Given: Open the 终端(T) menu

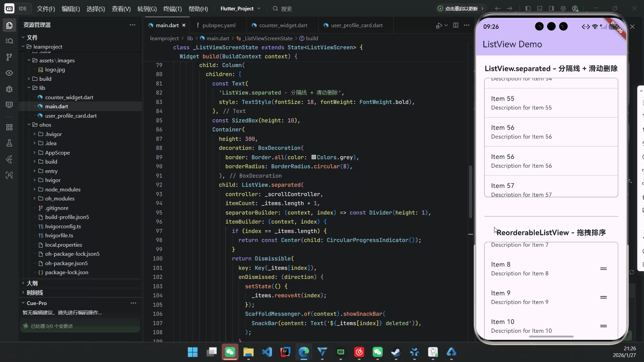Looking at the screenshot, I should click(172, 9).
